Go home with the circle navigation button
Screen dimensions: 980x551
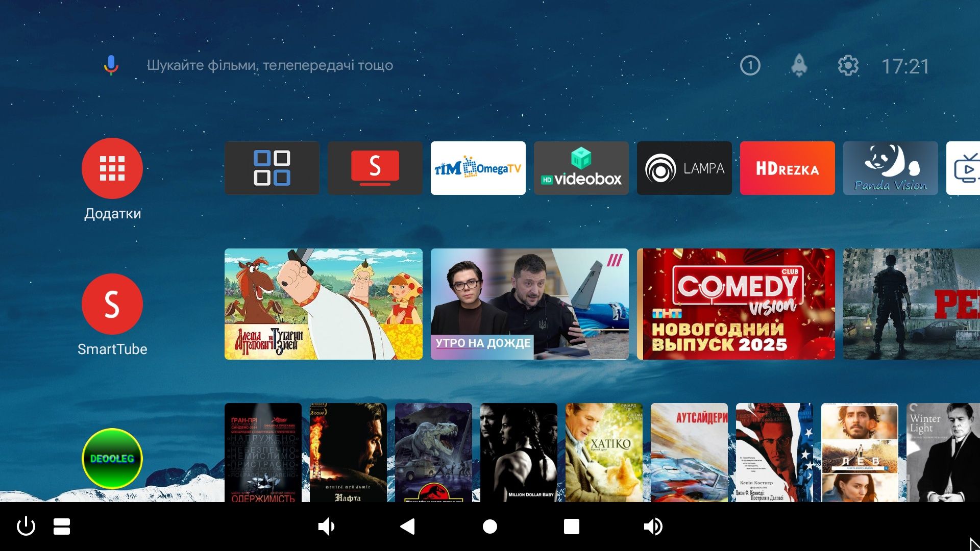coord(490,527)
